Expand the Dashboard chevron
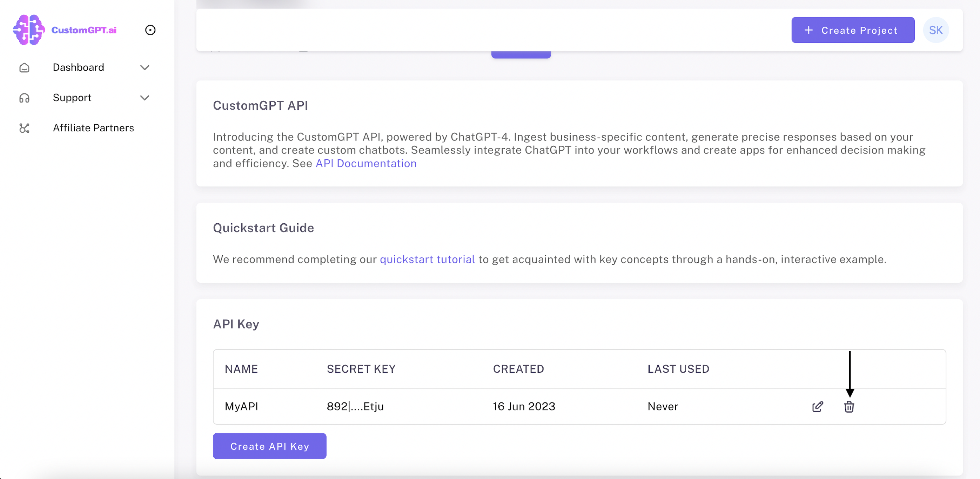This screenshot has width=980, height=479. click(x=145, y=68)
